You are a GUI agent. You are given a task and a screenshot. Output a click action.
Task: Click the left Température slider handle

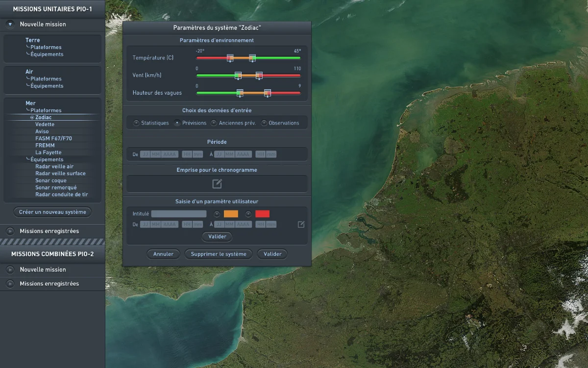tap(230, 58)
